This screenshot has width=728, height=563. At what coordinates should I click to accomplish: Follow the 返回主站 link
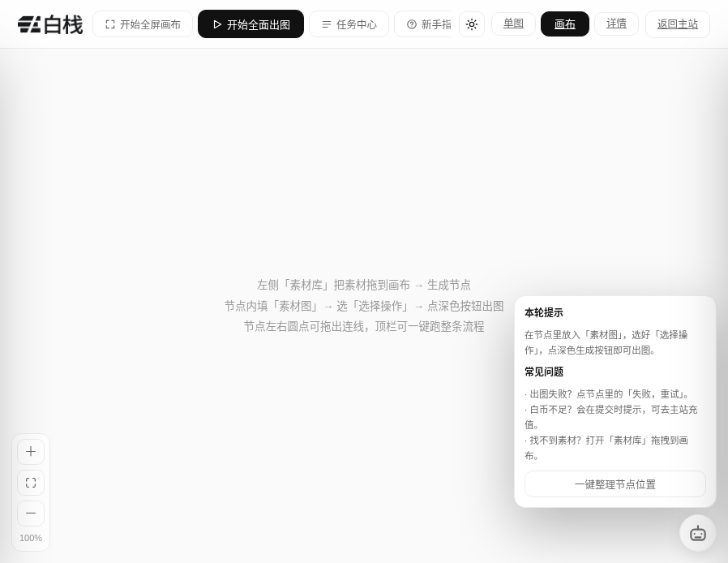pyautogui.click(x=678, y=24)
